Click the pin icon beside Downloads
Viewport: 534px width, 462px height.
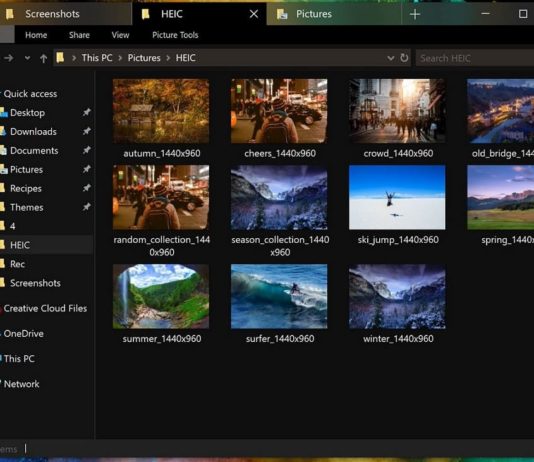(87, 131)
